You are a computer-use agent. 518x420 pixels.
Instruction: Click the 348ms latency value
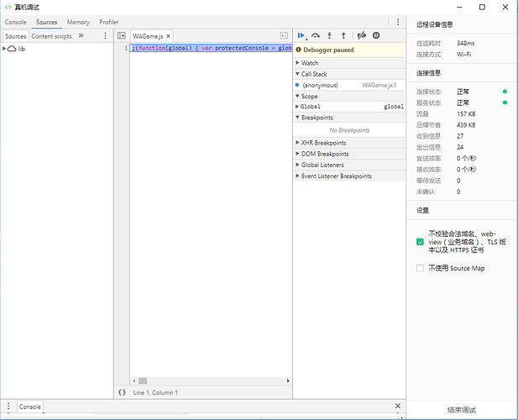tap(465, 44)
